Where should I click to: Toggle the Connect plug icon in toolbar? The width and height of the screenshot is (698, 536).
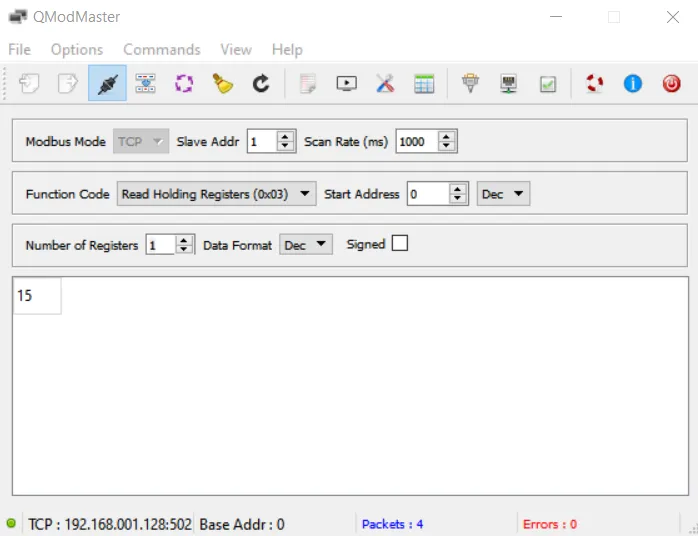point(106,84)
